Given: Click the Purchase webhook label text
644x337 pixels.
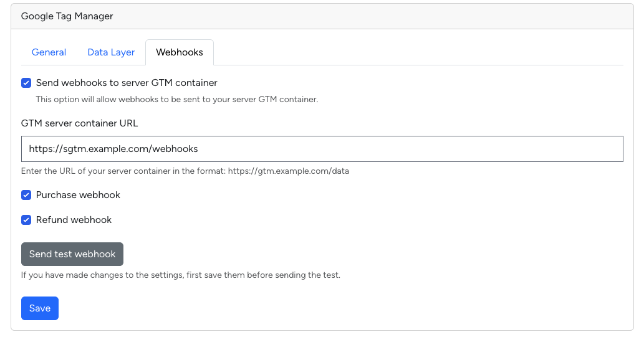Looking at the screenshot, I should tap(78, 195).
